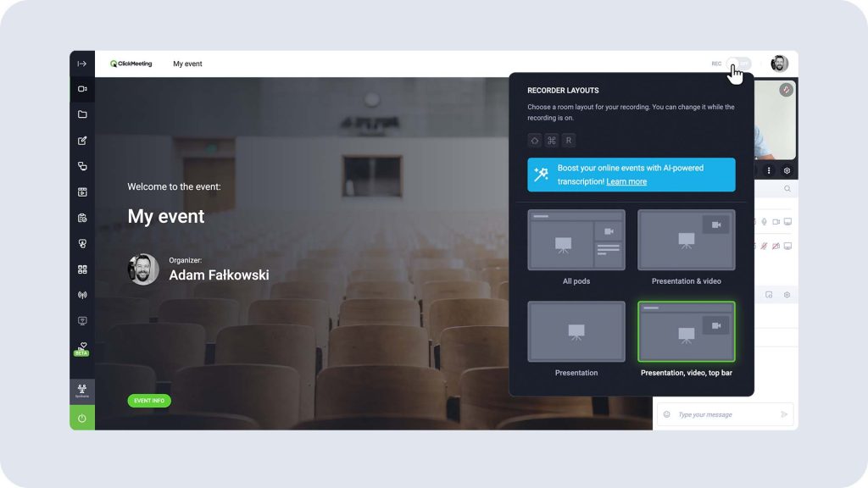Click the organizer photo of Adam Fałkowski
This screenshot has width=868, height=488.
pos(143,269)
